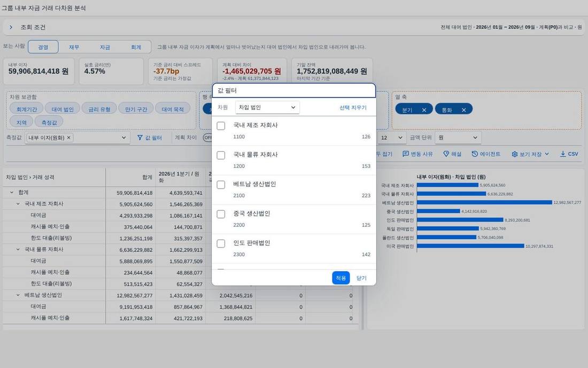Click the 내부 이자 KPI card

click(x=38, y=71)
